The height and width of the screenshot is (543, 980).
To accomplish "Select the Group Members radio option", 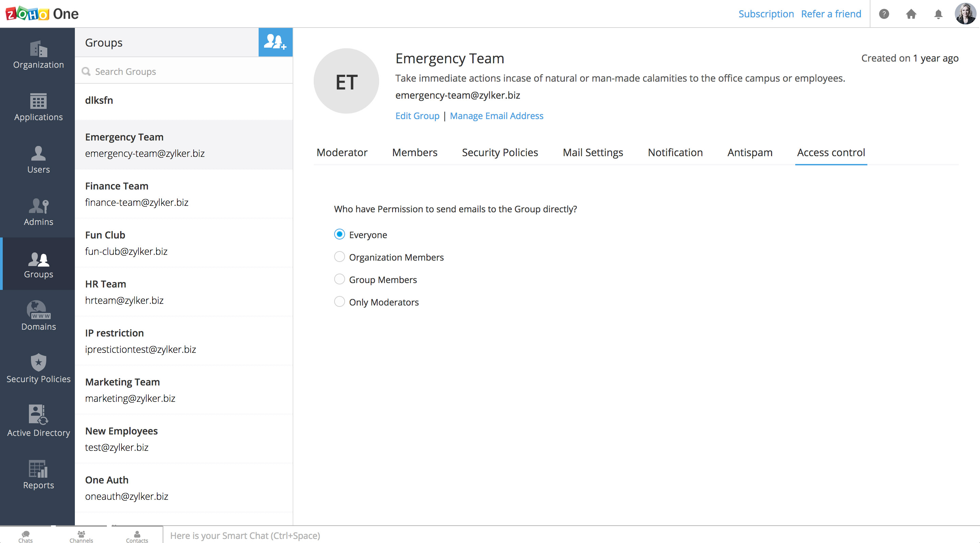I will coord(339,279).
